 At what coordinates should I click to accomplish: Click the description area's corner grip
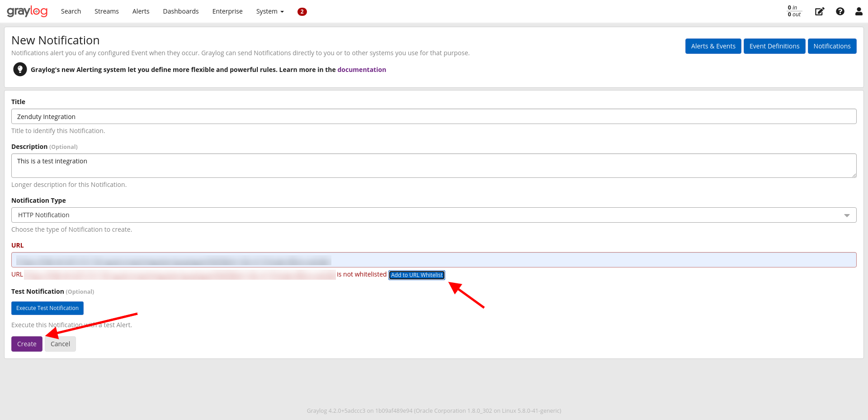[x=854, y=175]
